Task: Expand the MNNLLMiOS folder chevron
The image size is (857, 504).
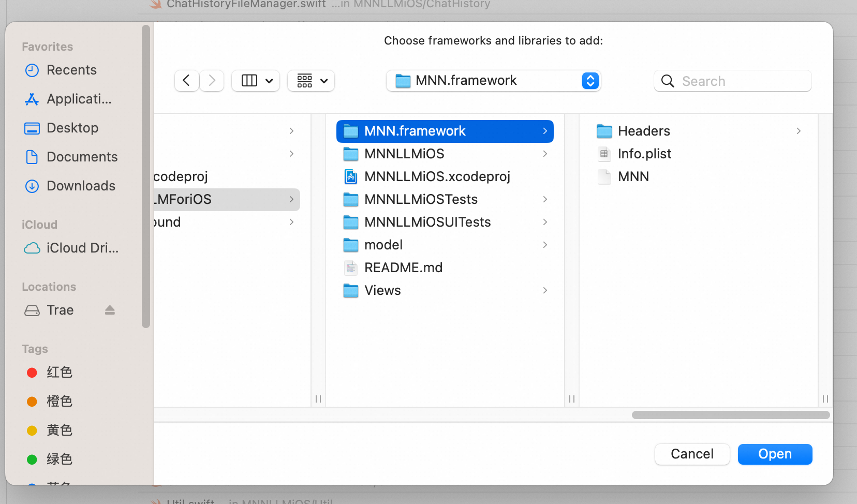Action: pos(545,154)
